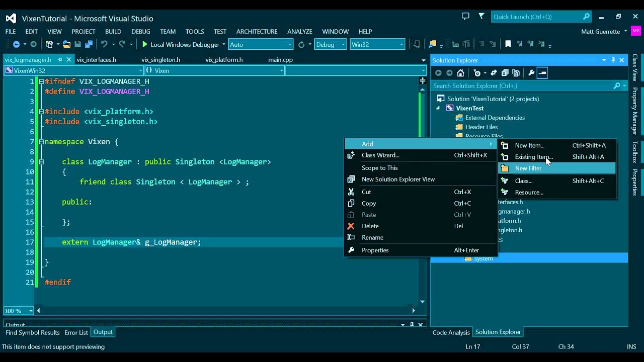
Task: Open the Toolbox side tab
Action: (x=635, y=152)
